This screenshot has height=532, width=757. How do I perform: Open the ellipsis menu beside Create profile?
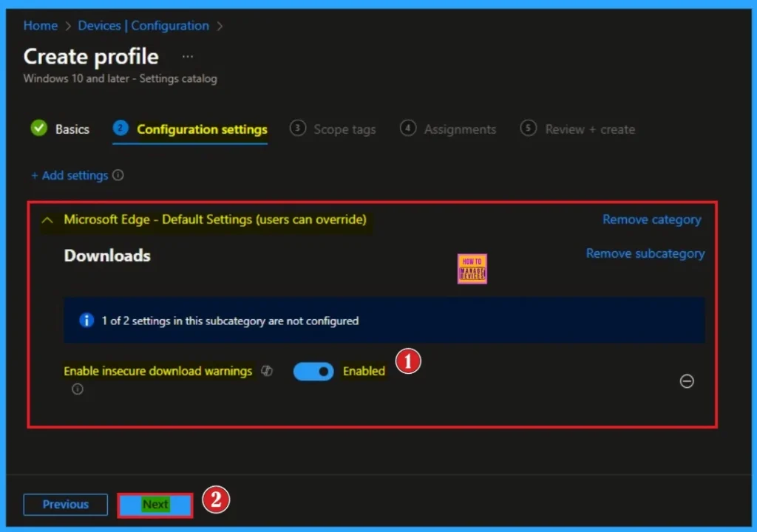[x=187, y=56]
